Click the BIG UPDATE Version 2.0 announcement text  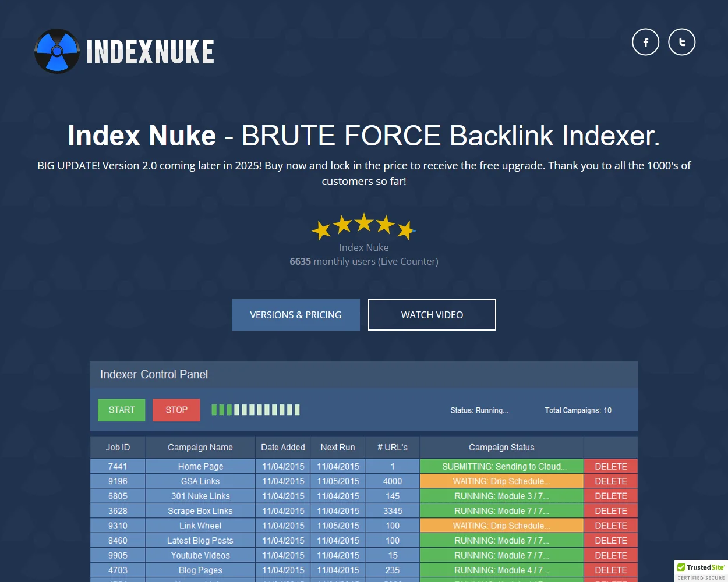click(364, 173)
